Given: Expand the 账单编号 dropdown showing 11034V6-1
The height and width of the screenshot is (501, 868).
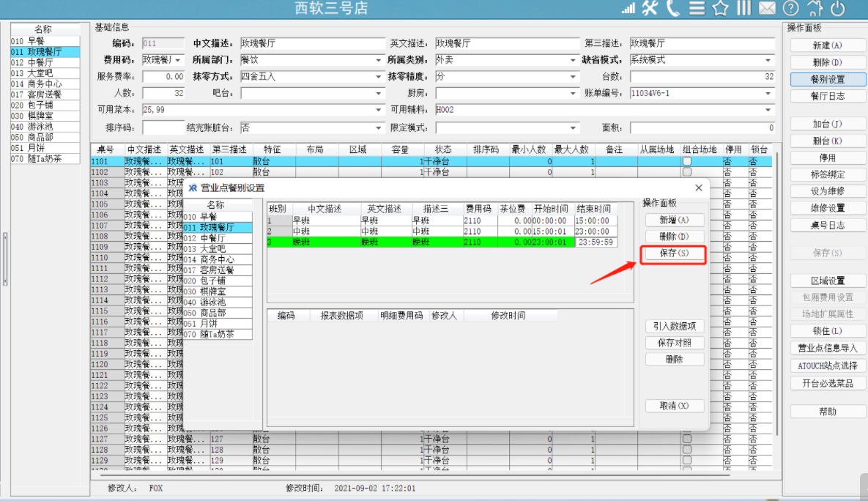Looking at the screenshot, I should (x=768, y=93).
